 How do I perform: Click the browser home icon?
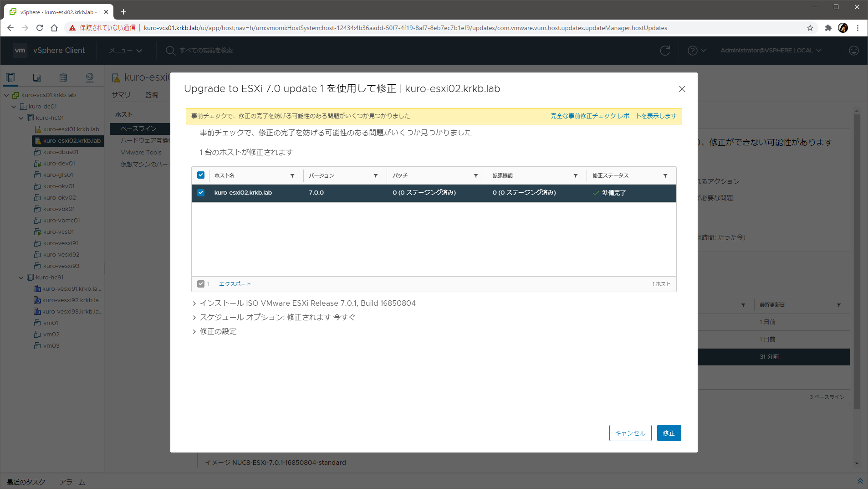point(54,28)
